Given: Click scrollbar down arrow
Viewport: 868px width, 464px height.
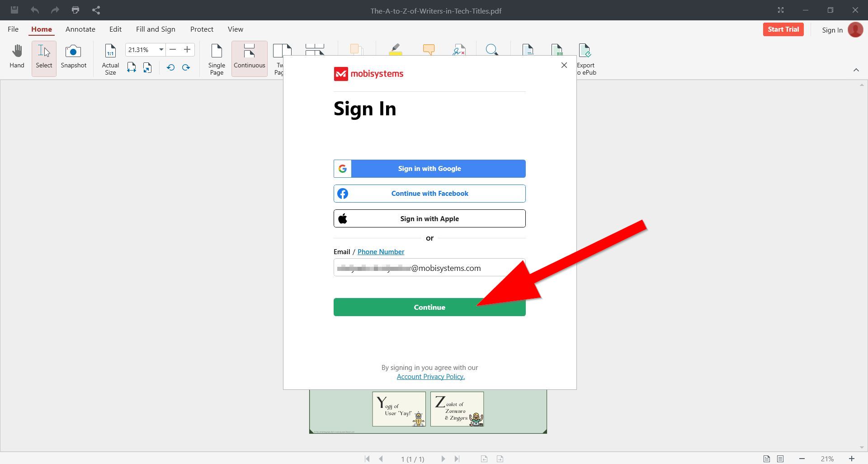Looking at the screenshot, I should click(862, 447).
